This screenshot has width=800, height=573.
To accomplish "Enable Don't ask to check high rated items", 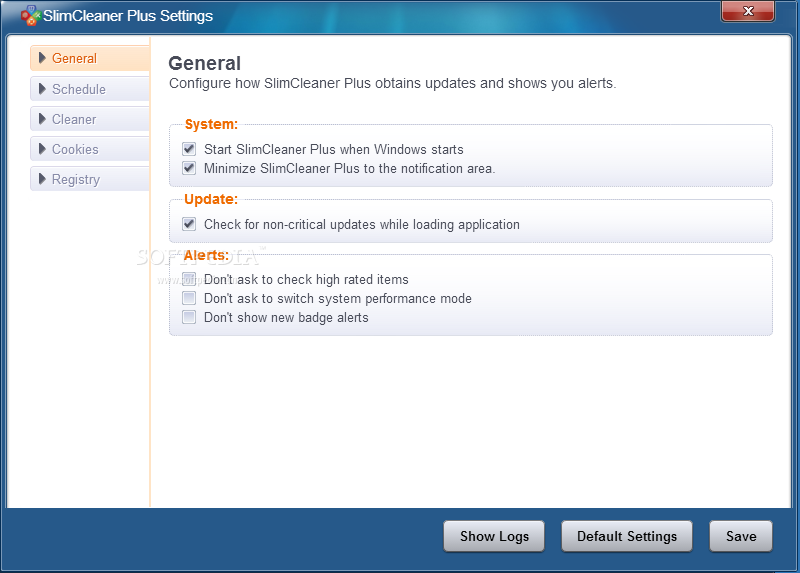I will (189, 279).
